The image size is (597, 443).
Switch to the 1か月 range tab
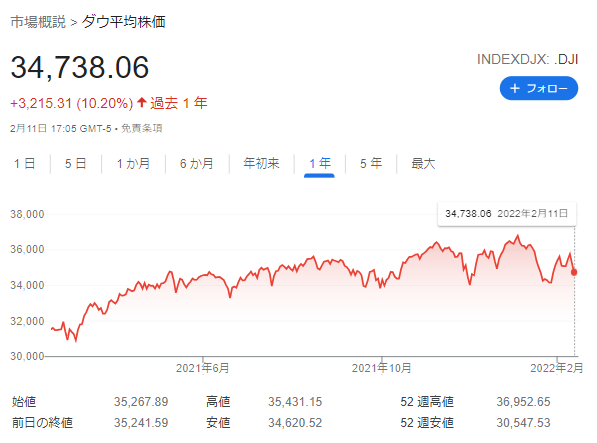[x=133, y=164]
